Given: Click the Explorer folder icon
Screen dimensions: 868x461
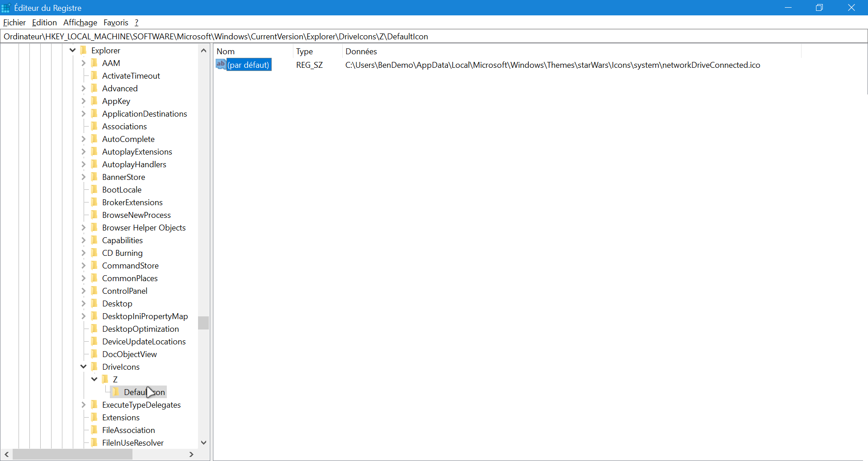Looking at the screenshot, I should [84, 50].
